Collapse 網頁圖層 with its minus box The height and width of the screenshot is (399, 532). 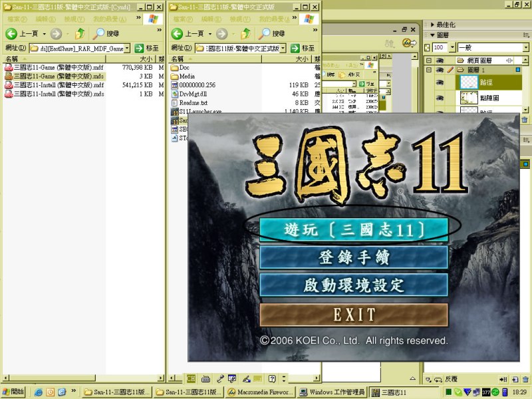[x=429, y=61]
